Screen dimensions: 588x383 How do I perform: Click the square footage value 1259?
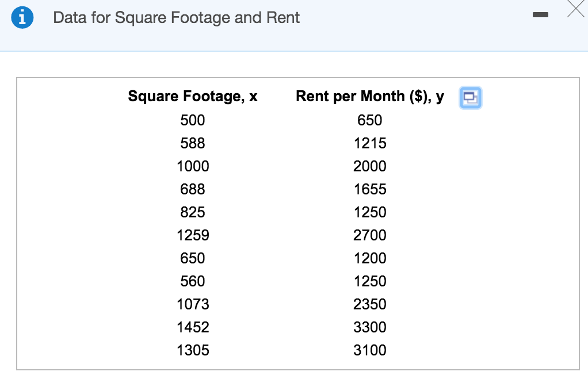coord(193,235)
